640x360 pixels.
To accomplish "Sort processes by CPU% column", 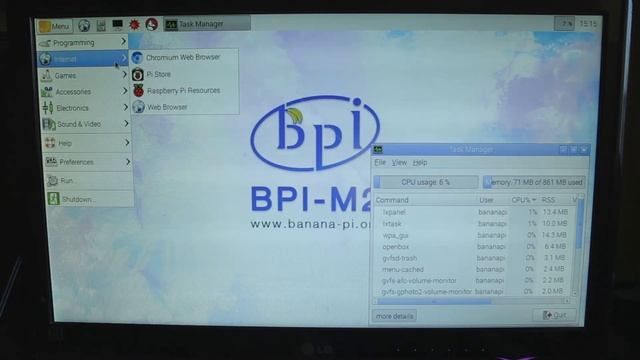I will point(524,200).
